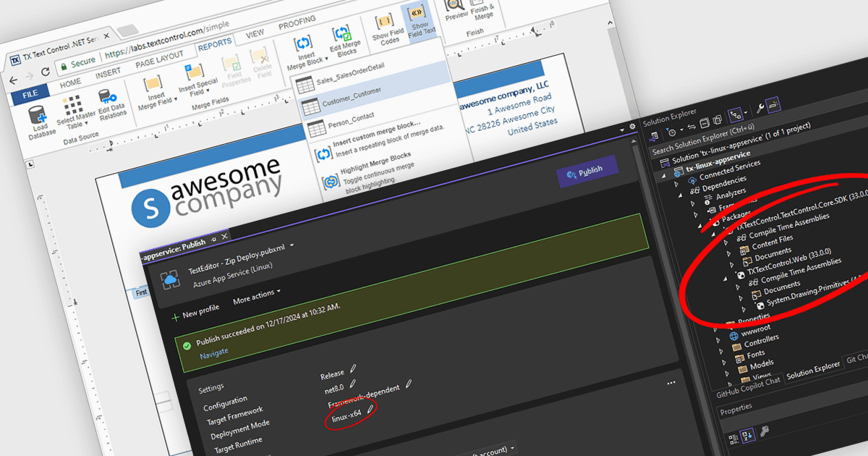Click the browser reload icon
The height and width of the screenshot is (456, 868).
point(46,70)
